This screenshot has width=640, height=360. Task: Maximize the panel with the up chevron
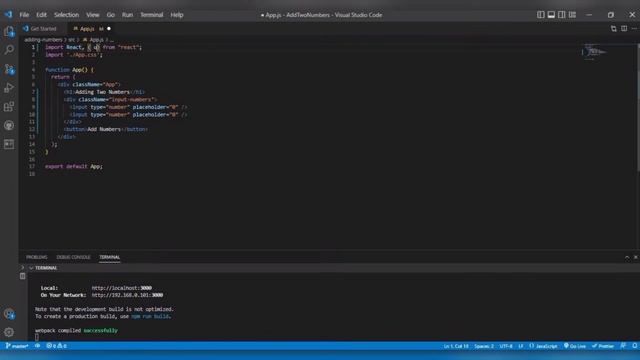(627, 257)
